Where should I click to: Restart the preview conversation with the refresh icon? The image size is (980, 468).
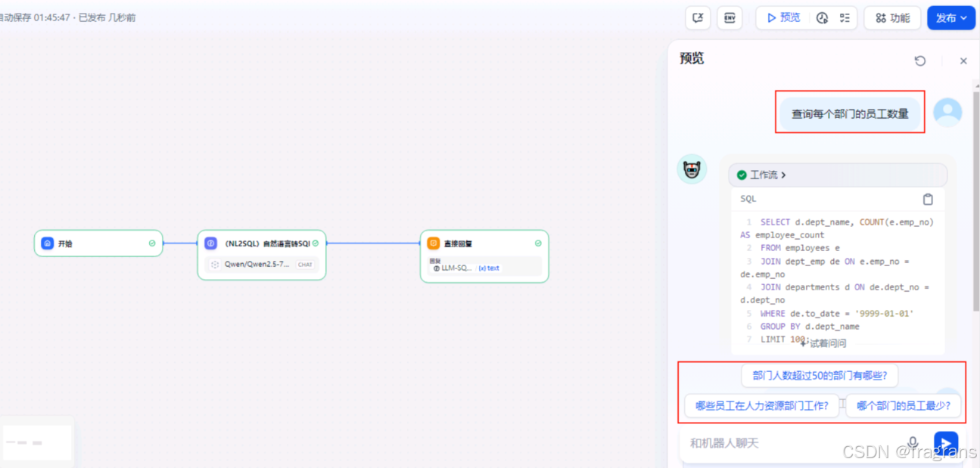click(x=920, y=60)
